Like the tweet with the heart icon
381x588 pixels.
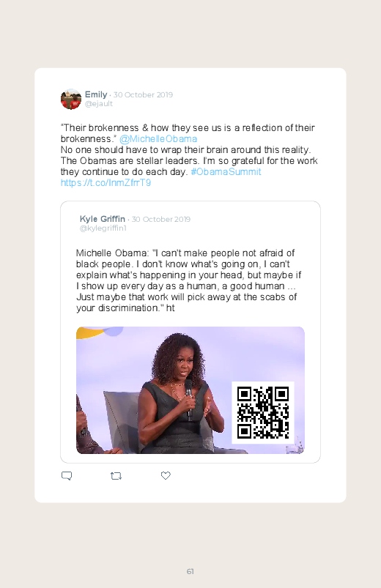166,475
